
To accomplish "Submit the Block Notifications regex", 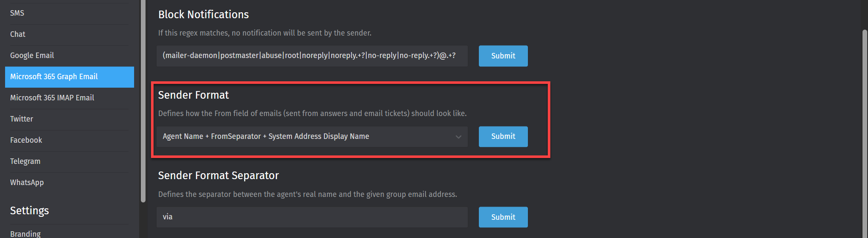I will [503, 56].
